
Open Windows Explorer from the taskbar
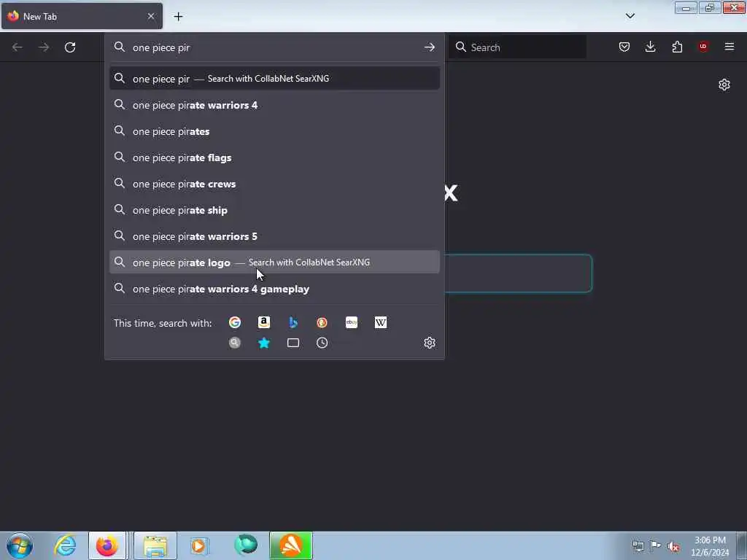pyautogui.click(x=155, y=545)
